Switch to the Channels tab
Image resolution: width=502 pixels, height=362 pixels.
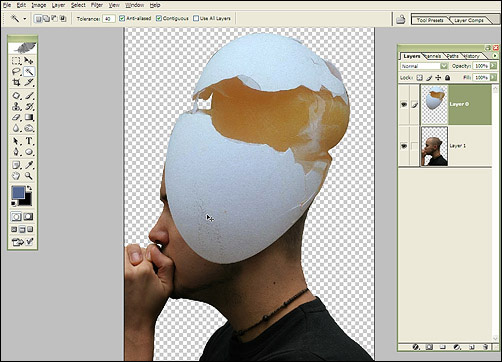[x=433, y=56]
